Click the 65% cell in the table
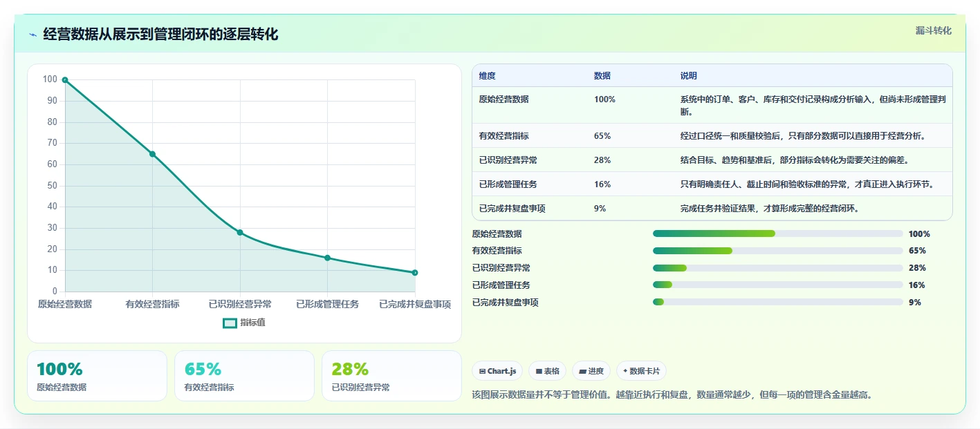 coord(602,136)
